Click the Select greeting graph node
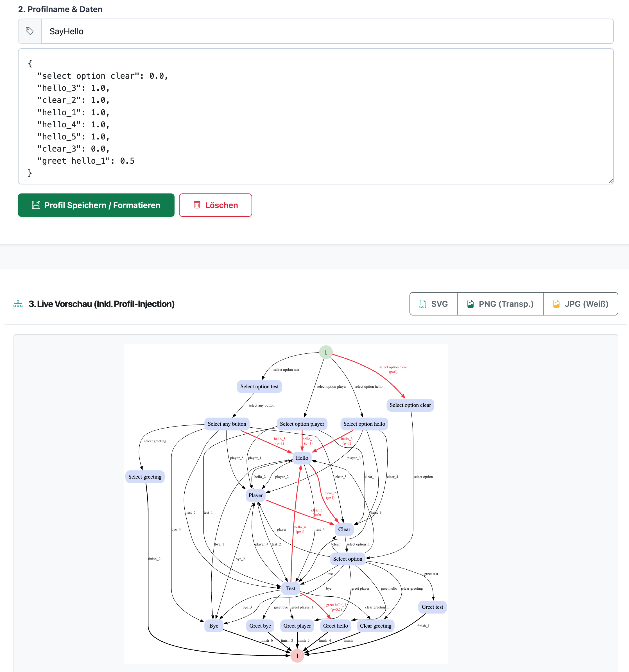Screen dimensions: 629x672 [145, 477]
